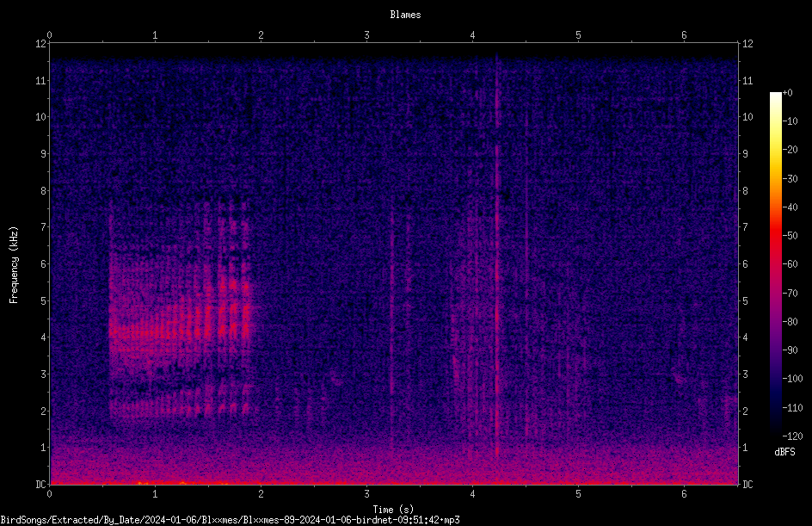Screen dimensions: 812x526
Task: Click the DC label on left axis
Action: click(x=40, y=484)
